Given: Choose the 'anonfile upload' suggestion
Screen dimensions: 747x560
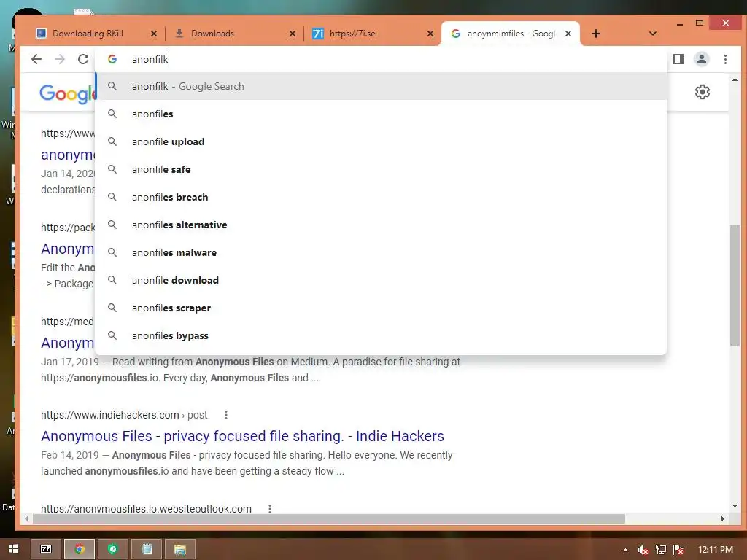Looking at the screenshot, I should point(381,141).
